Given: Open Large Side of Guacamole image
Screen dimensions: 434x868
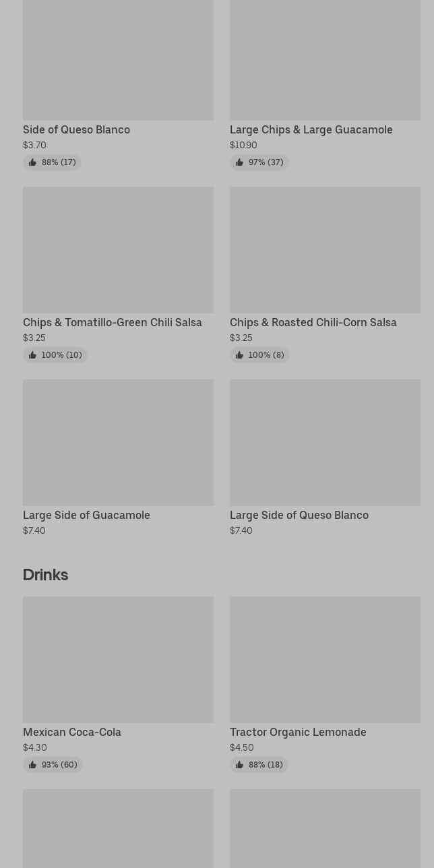Looking at the screenshot, I should (x=118, y=442).
